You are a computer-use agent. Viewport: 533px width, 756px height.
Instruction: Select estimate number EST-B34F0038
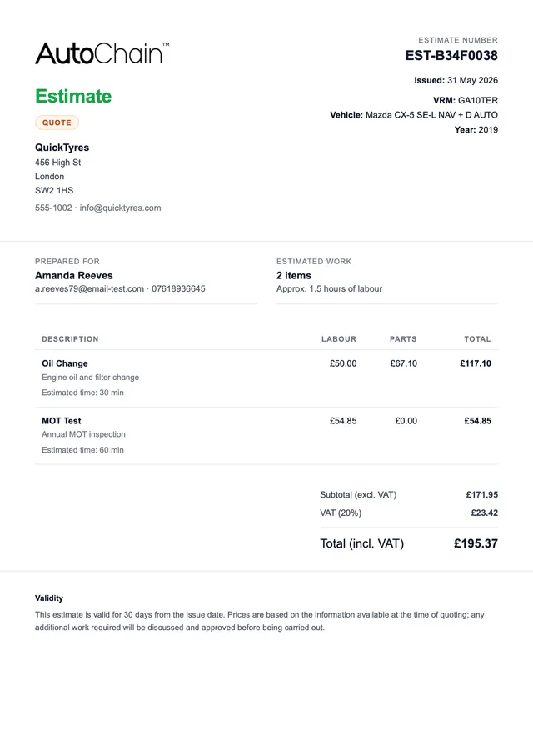pos(451,56)
